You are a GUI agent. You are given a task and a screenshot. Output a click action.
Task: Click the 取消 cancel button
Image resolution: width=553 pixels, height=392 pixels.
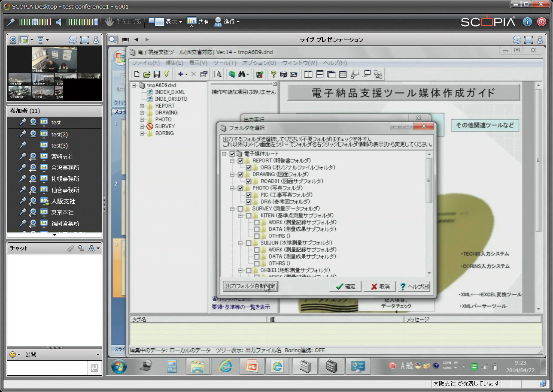[380, 286]
